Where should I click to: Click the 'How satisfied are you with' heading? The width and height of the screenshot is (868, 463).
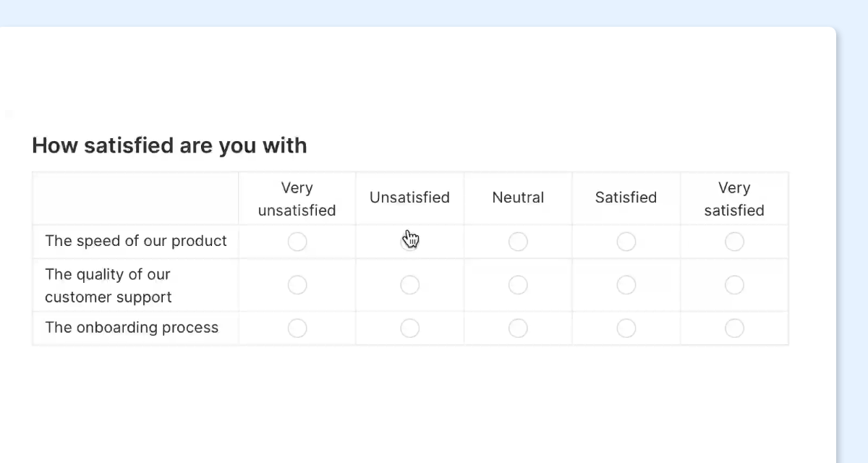coord(169,145)
